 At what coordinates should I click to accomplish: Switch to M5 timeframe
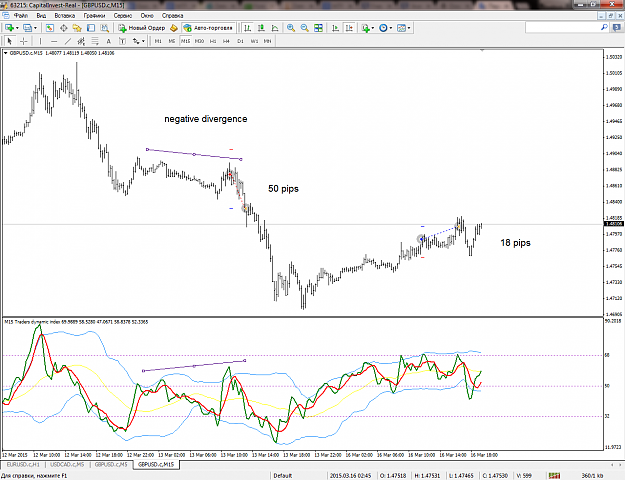[172, 41]
